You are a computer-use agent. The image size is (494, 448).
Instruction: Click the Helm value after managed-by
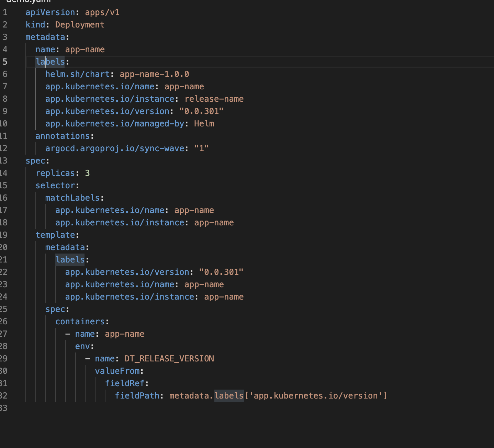tap(204, 123)
